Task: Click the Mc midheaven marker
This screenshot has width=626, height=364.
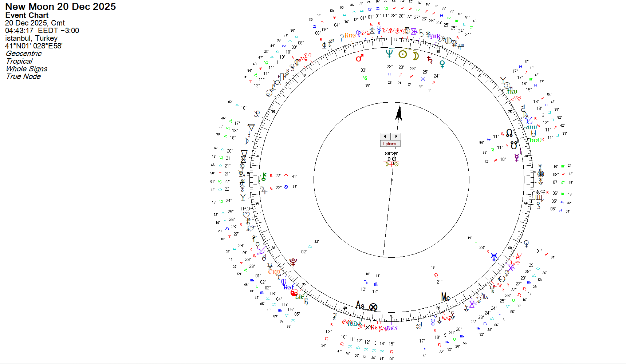Action: click(445, 297)
